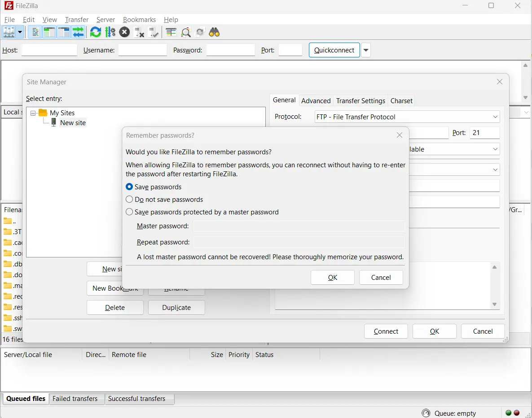
Task: Open the Protocol dropdown
Action: click(407, 117)
